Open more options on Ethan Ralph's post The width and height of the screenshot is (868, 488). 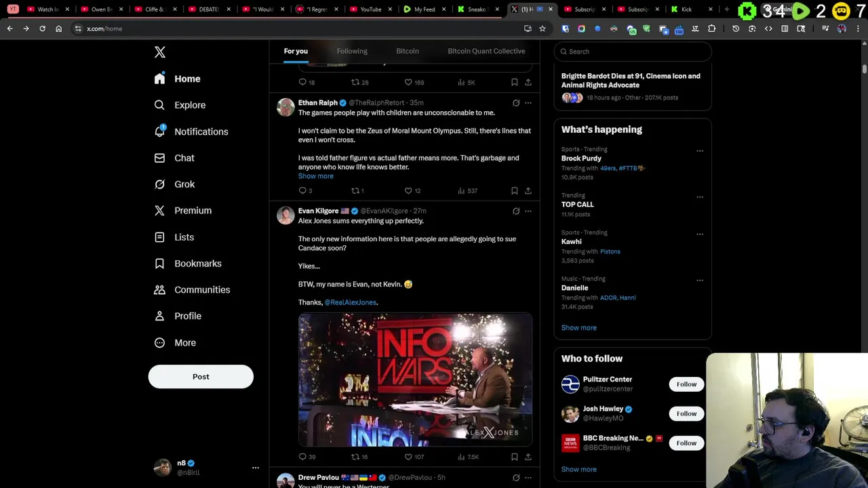[x=528, y=103]
